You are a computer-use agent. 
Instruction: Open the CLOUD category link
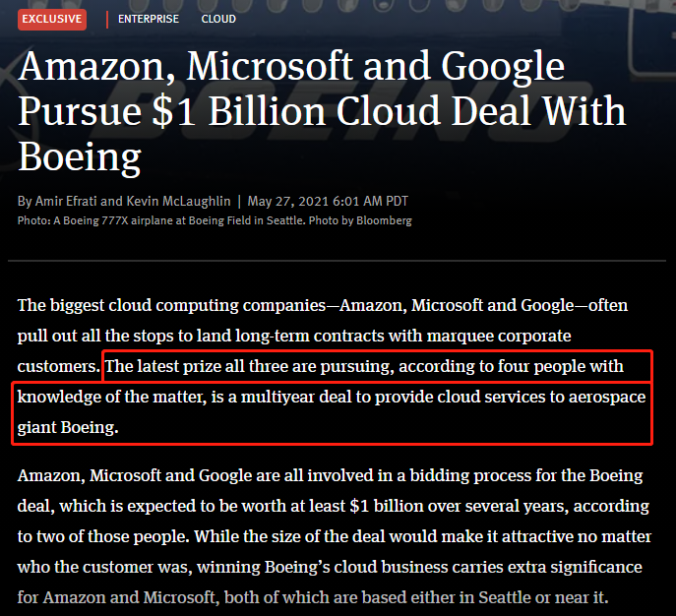(x=218, y=20)
